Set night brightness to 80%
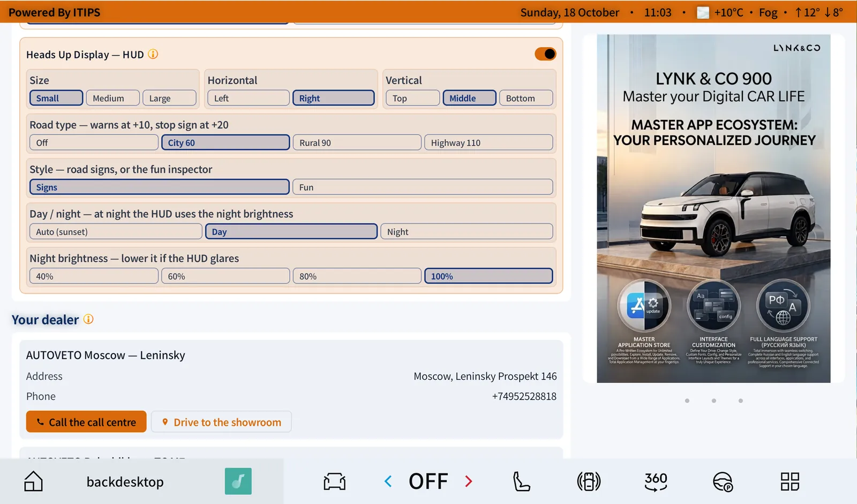The height and width of the screenshot is (504, 857). pos(357,276)
